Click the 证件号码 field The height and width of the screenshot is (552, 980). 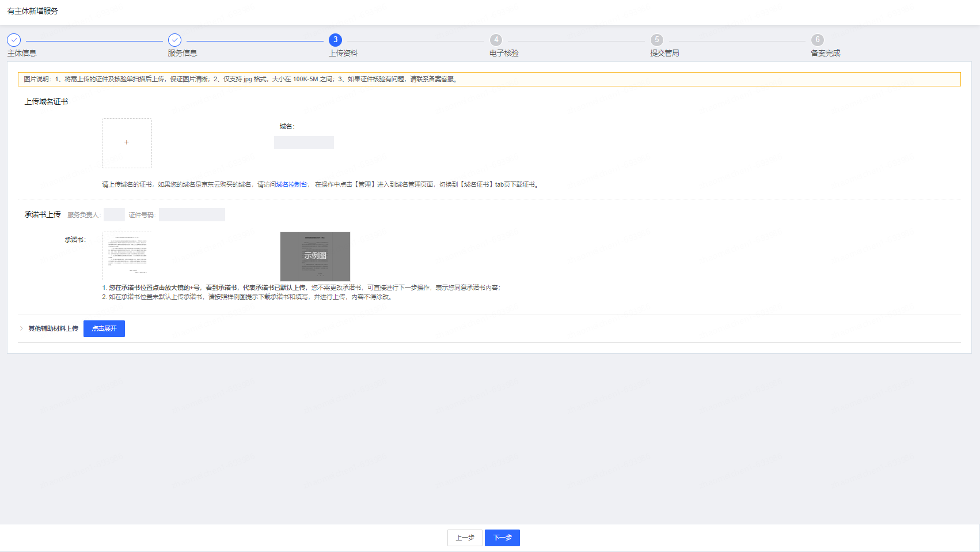pyautogui.click(x=192, y=215)
